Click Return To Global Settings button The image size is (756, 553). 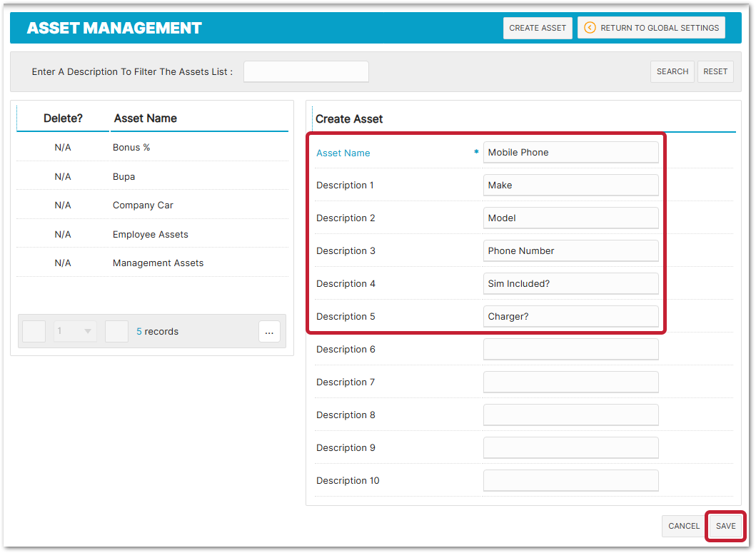[x=651, y=28]
